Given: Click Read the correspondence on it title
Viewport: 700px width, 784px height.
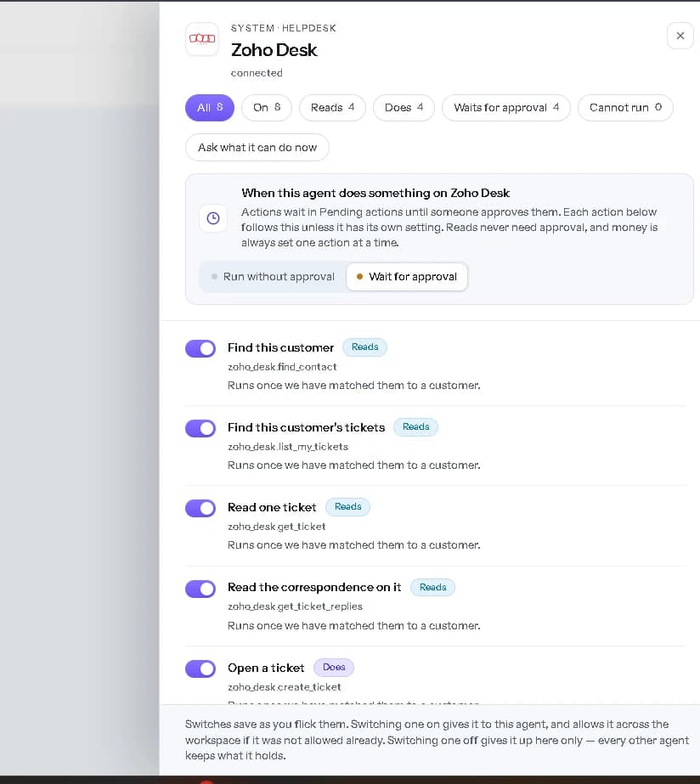Looking at the screenshot, I should click(314, 588).
